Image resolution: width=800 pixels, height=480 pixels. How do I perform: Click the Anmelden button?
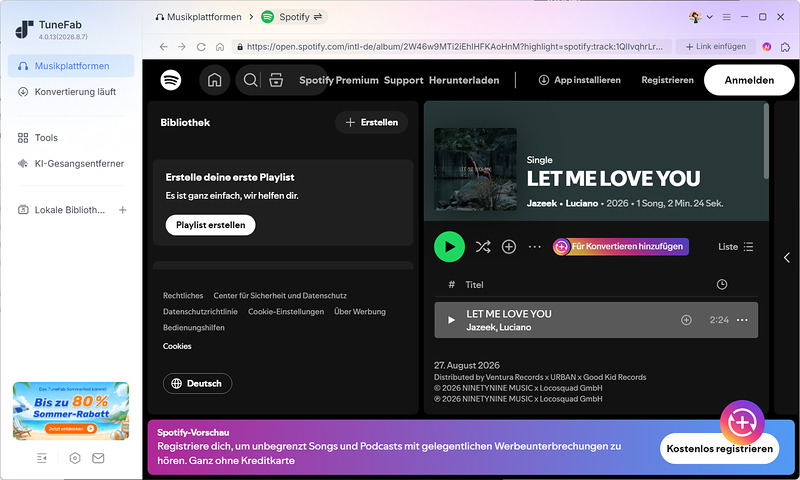click(x=749, y=80)
